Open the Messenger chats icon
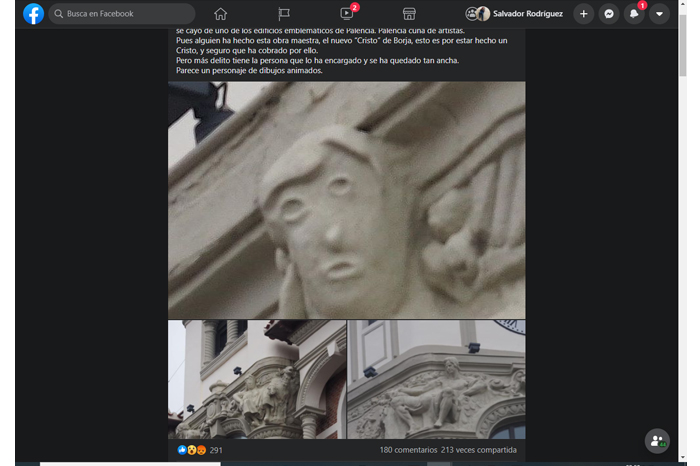 tap(608, 14)
